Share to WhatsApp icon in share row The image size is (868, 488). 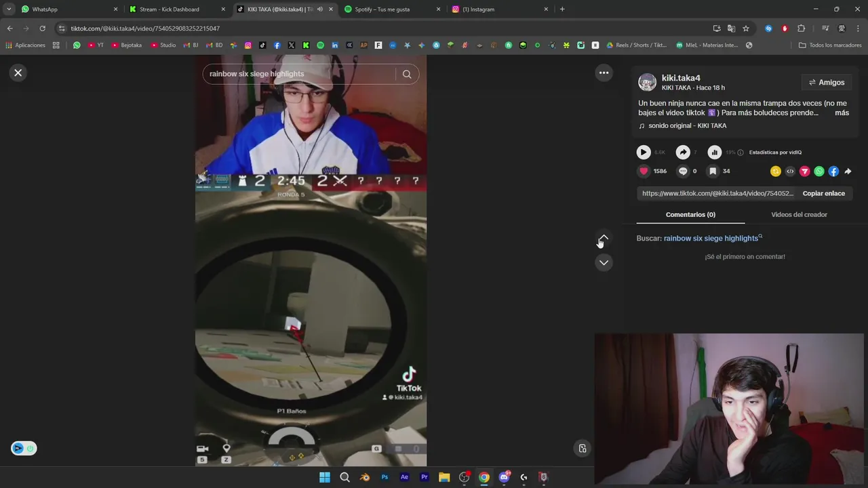click(819, 171)
